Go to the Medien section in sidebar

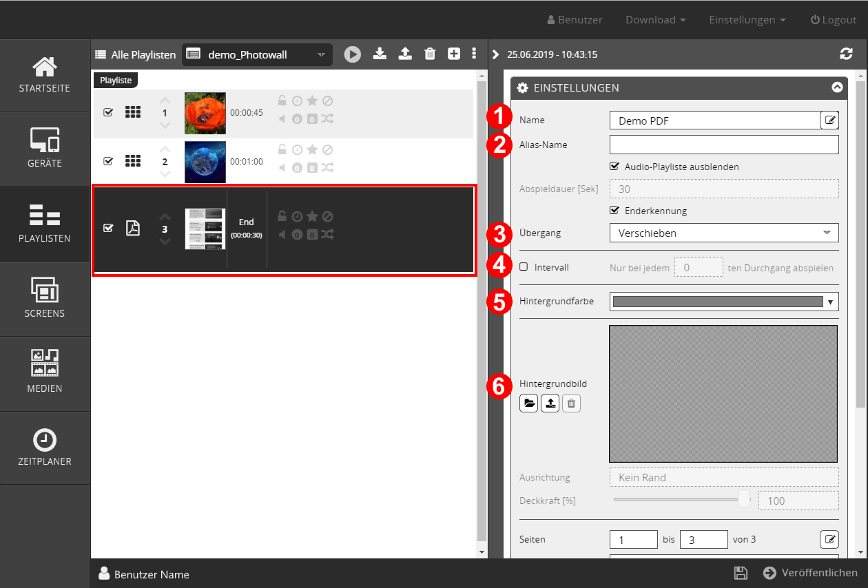coord(45,374)
